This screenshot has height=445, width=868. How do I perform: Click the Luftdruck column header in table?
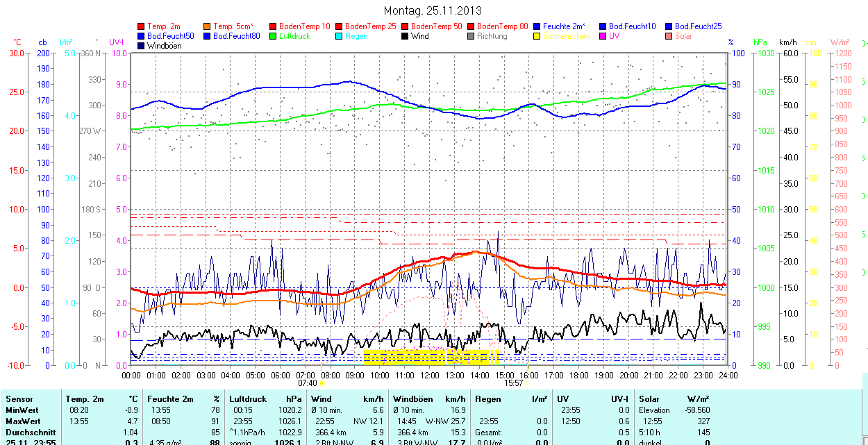tap(248, 399)
